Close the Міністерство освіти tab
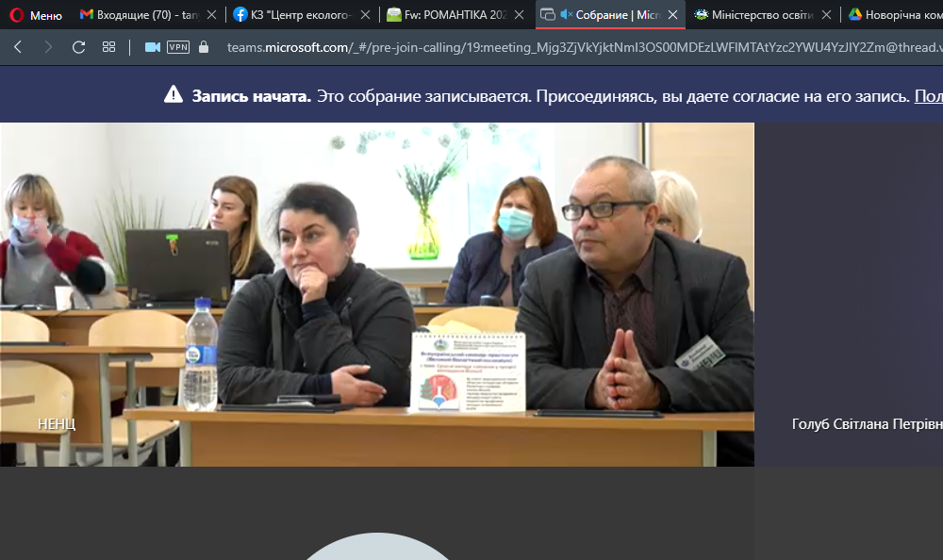 (x=826, y=14)
